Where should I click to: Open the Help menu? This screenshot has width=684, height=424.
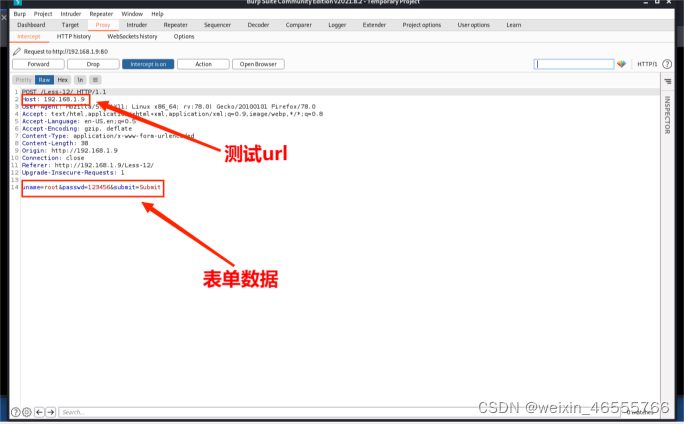pos(157,14)
